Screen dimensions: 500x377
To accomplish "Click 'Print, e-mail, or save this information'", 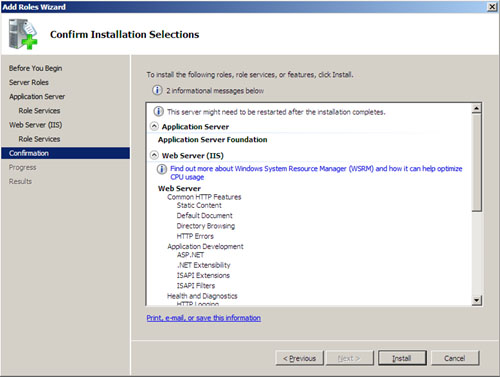I will tap(204, 318).
